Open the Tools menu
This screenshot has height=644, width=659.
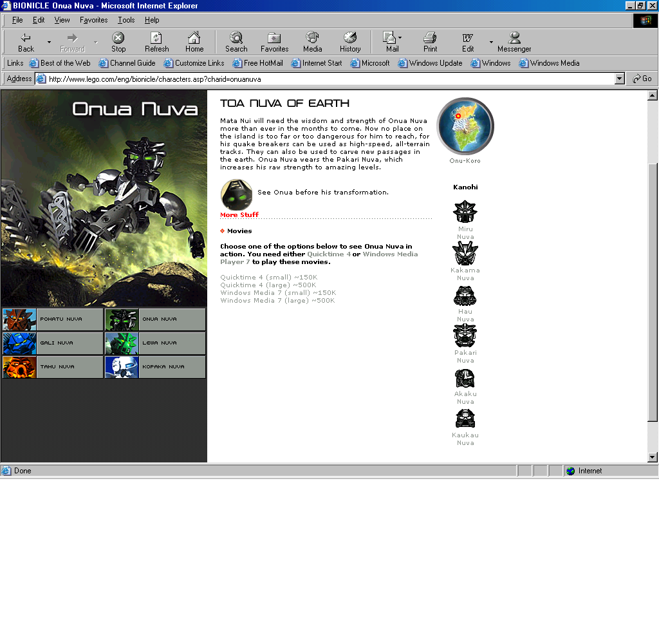(126, 20)
